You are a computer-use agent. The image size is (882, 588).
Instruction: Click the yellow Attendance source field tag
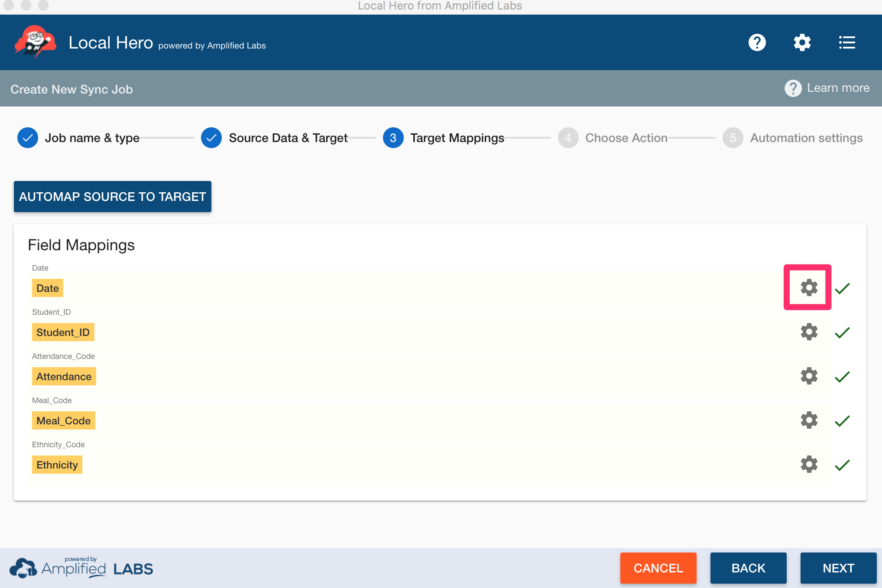click(x=64, y=377)
